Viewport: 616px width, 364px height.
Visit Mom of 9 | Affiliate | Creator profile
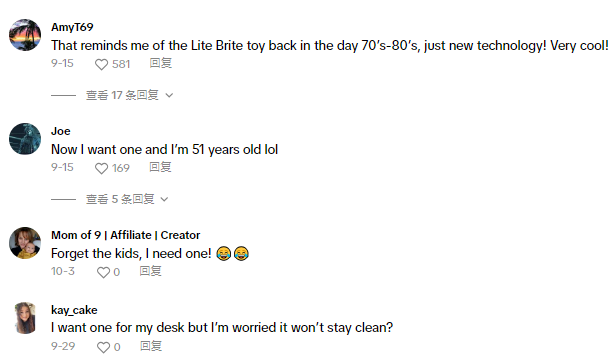[126, 235]
